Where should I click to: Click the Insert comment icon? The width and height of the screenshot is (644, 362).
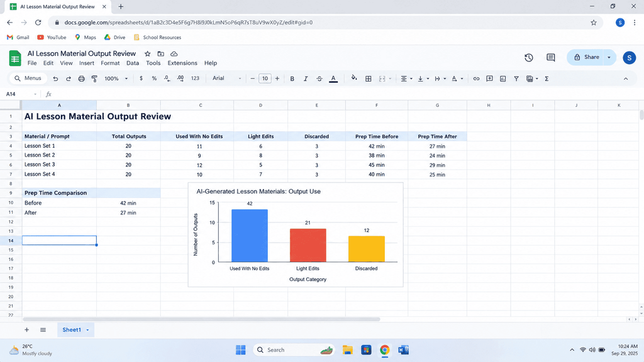click(x=489, y=79)
